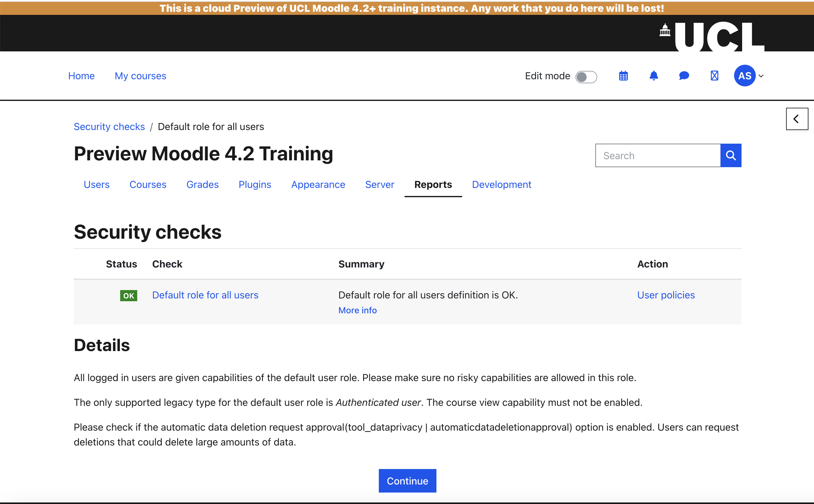Open the Default role for all users link

205,295
